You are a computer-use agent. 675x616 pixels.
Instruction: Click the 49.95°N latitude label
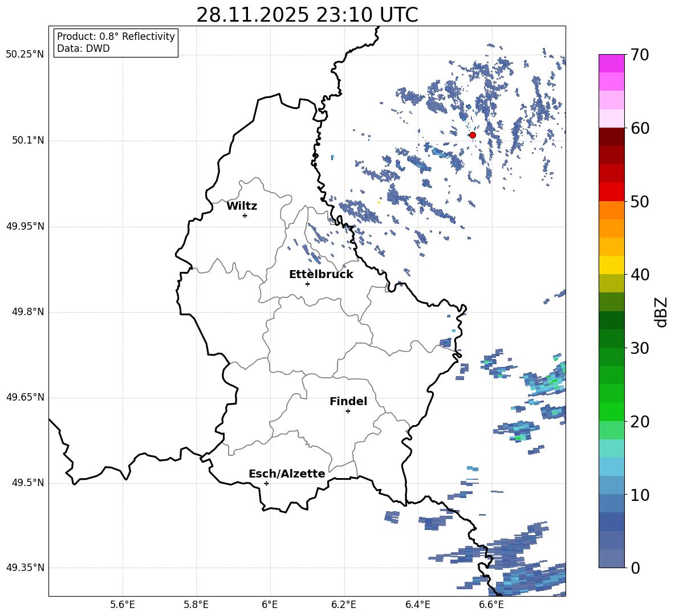[25, 226]
